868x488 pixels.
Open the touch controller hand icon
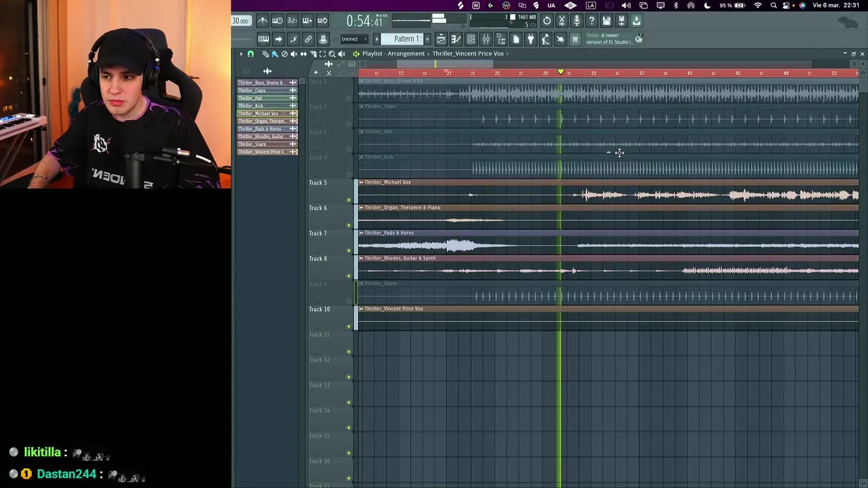click(560, 39)
